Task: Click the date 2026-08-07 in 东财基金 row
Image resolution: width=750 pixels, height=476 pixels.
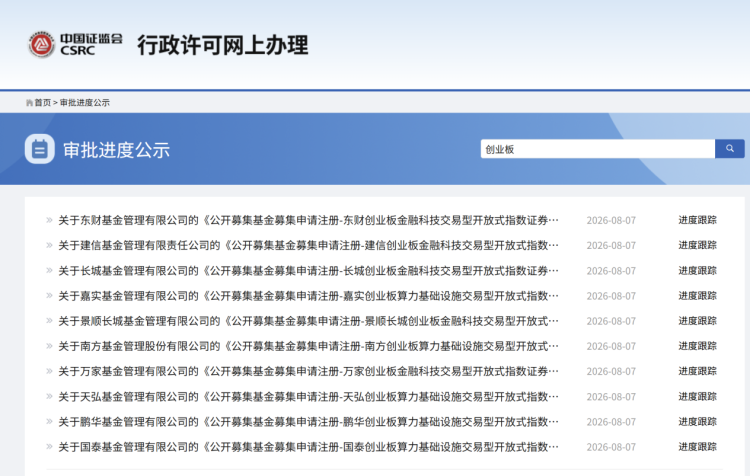Action: 611,221
